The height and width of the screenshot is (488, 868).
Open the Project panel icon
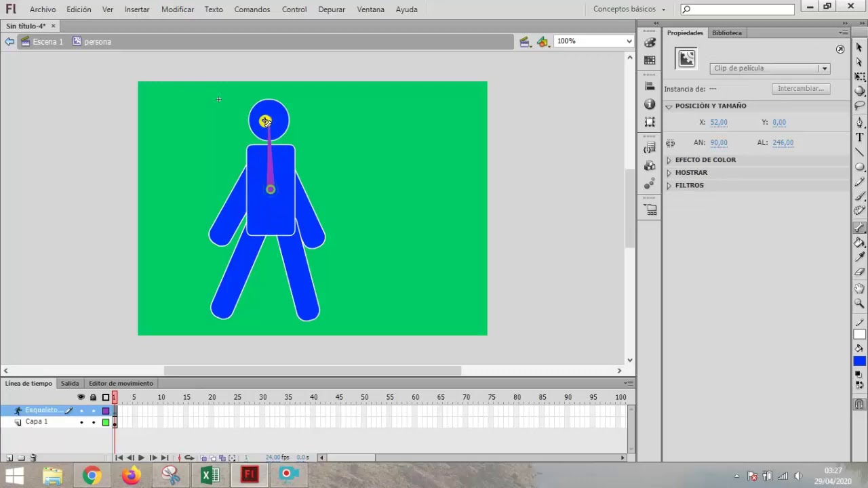click(x=650, y=210)
